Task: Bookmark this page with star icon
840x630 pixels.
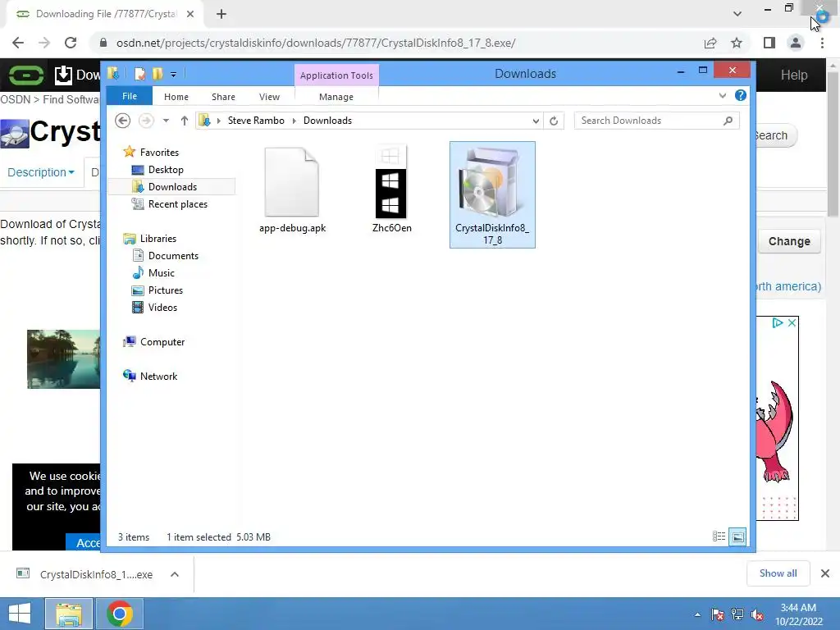Action: pos(737,43)
